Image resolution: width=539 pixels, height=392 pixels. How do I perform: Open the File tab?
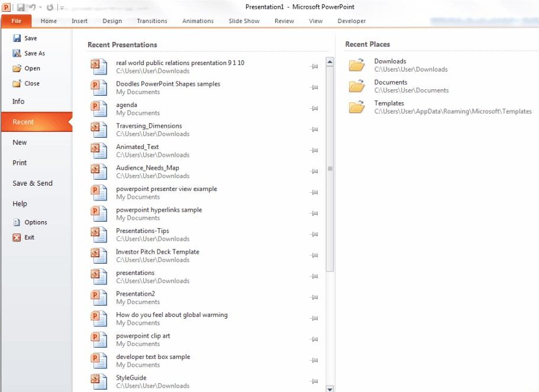click(x=16, y=21)
